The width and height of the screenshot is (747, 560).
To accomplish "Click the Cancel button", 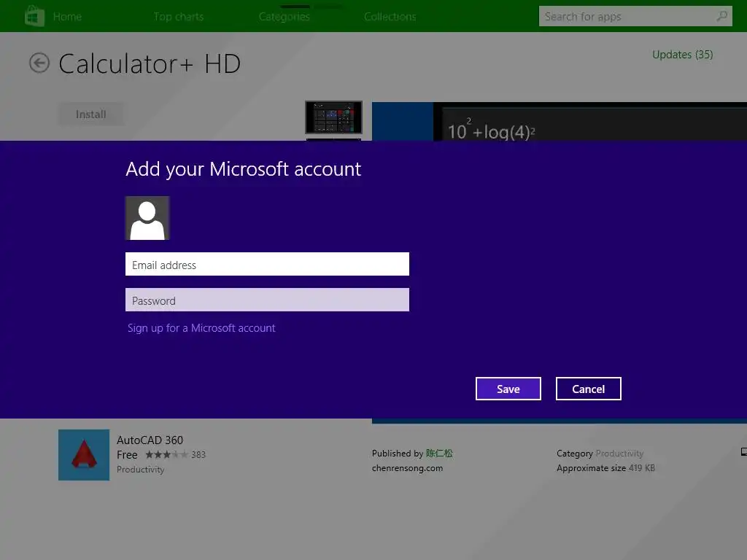I will tap(589, 389).
